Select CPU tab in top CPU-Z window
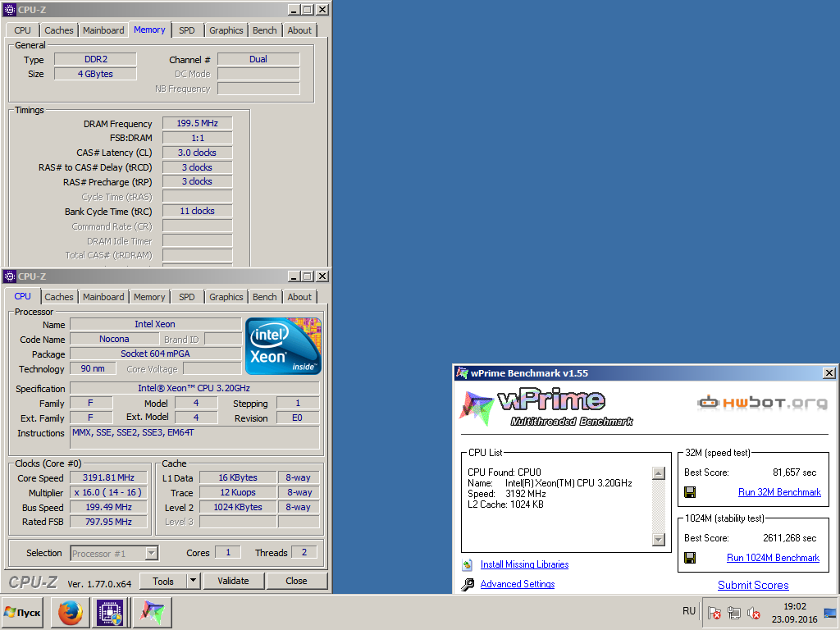 click(x=22, y=30)
